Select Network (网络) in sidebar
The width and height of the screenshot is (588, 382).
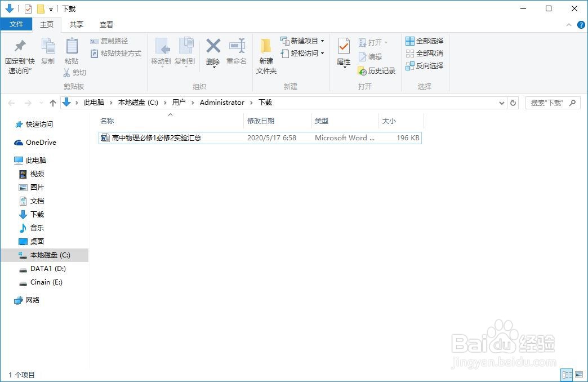coord(27,300)
